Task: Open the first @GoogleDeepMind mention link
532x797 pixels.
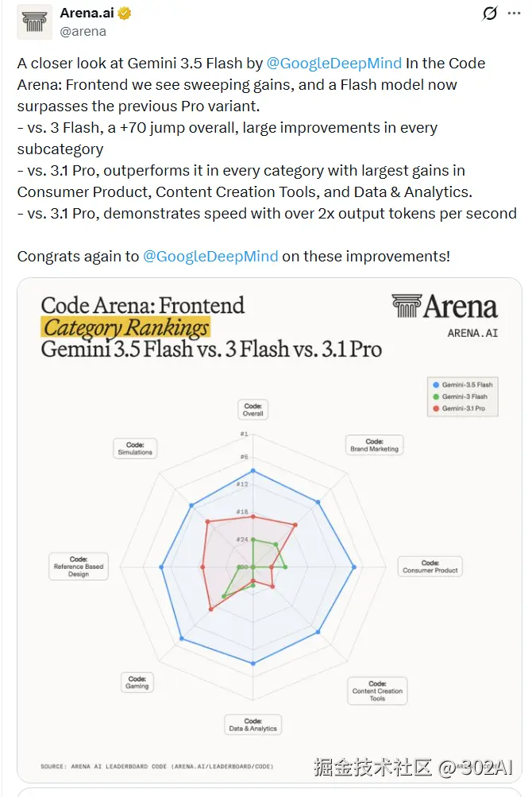Action: pos(333,63)
